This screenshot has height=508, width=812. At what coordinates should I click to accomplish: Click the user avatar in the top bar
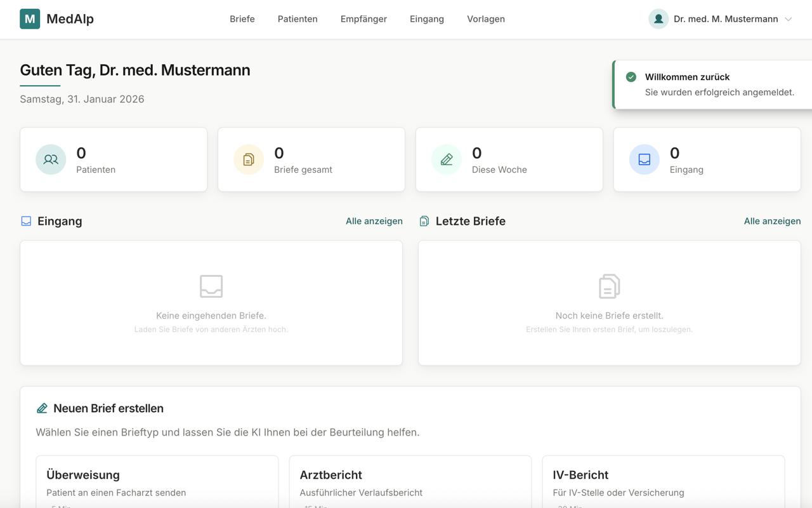658,18
